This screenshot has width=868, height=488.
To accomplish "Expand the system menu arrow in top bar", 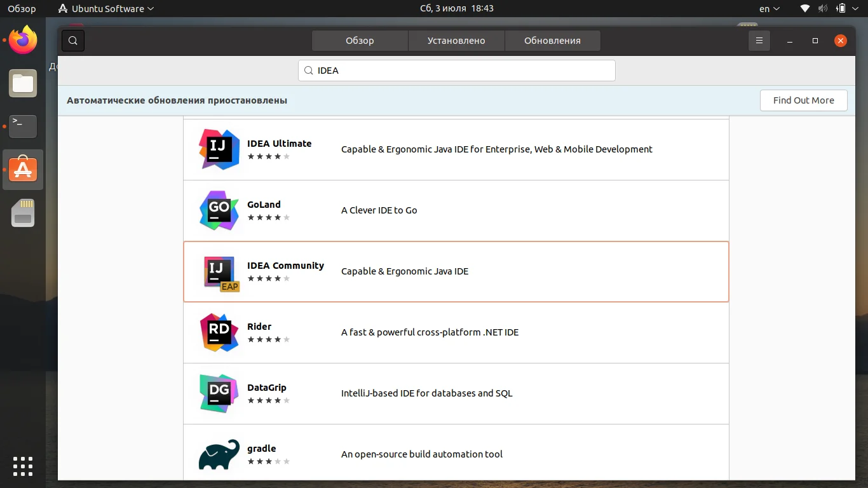I will pos(855,9).
